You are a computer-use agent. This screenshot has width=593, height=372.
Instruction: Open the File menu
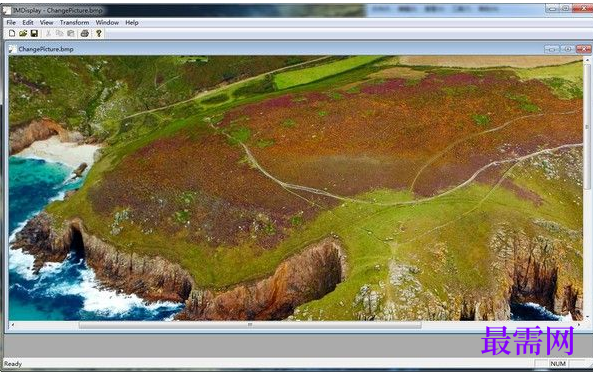(11, 23)
